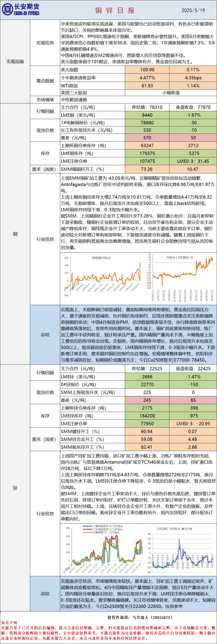
Task: Select the LME锌 change -1.47%
Action: pos(193,377)
